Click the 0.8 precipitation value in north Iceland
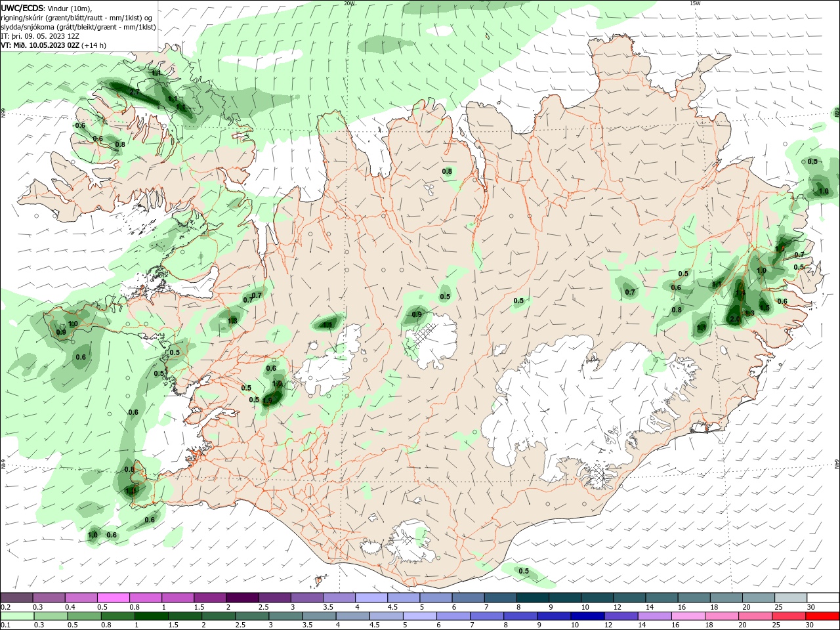Screen dimensions: 840x630 pyautogui.click(x=447, y=171)
